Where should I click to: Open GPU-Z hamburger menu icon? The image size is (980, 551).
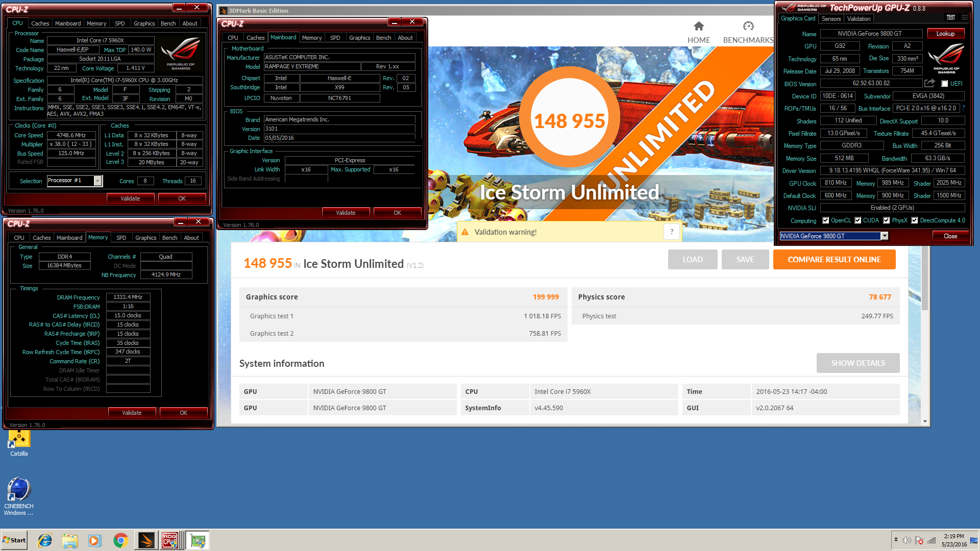click(x=964, y=17)
